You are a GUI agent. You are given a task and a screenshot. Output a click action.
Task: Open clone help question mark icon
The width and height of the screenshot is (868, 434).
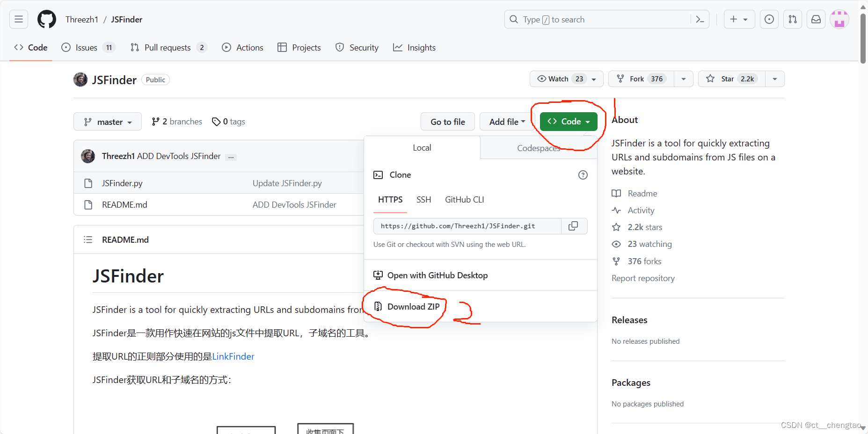click(583, 175)
